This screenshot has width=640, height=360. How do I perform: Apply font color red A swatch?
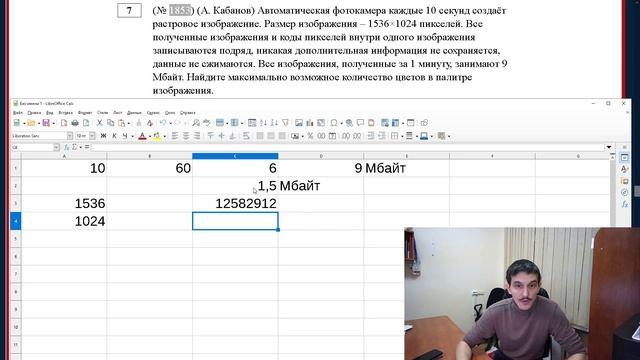(x=142, y=136)
